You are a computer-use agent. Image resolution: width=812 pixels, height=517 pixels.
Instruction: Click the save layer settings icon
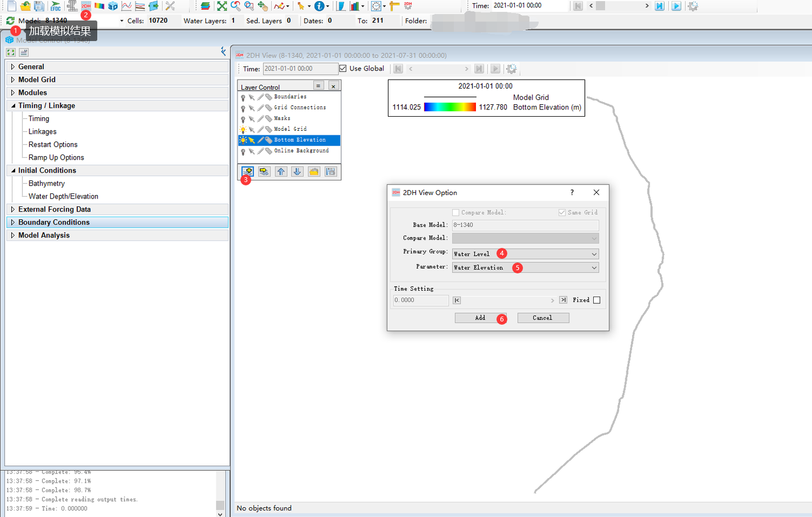tap(330, 171)
